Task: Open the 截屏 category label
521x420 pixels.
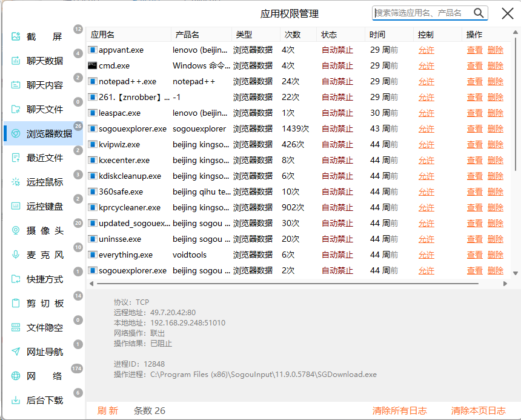Action: click(x=44, y=36)
